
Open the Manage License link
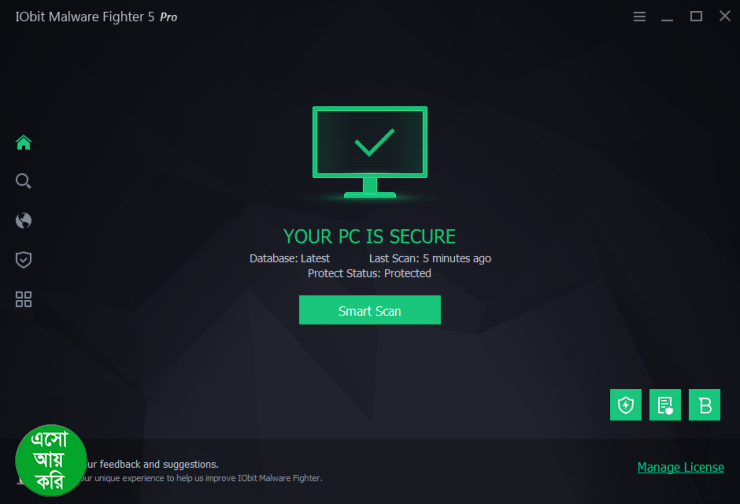point(681,467)
